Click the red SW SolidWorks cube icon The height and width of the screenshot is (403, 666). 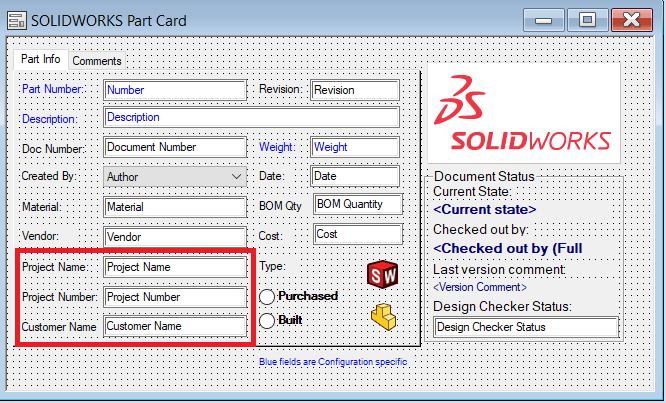pyautogui.click(x=383, y=275)
